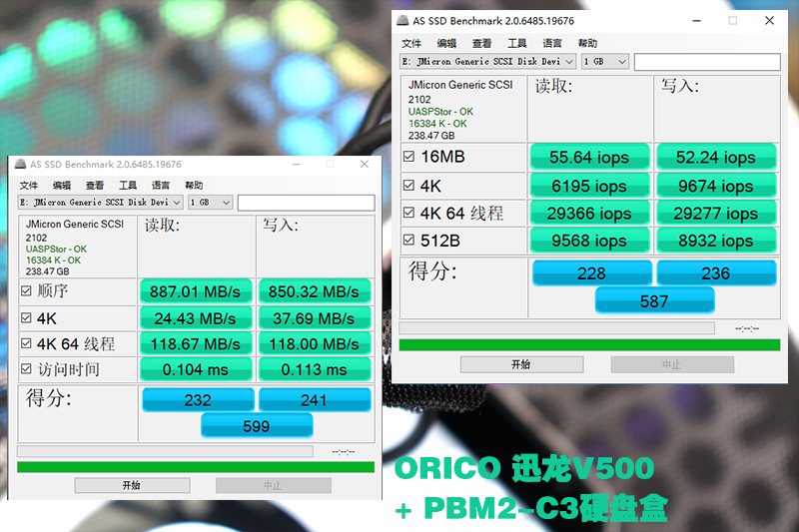Click the empty text field in the right window

(707, 62)
